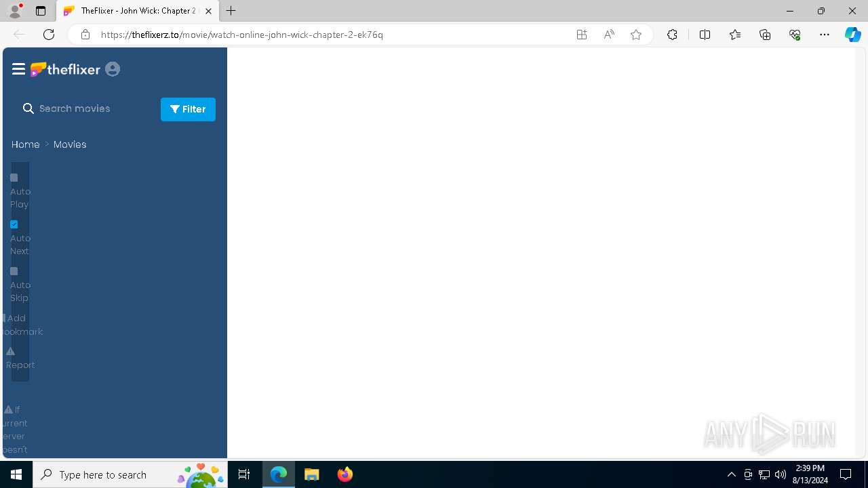Open Windows Start menu
This screenshot has height=488, width=868.
click(16, 474)
